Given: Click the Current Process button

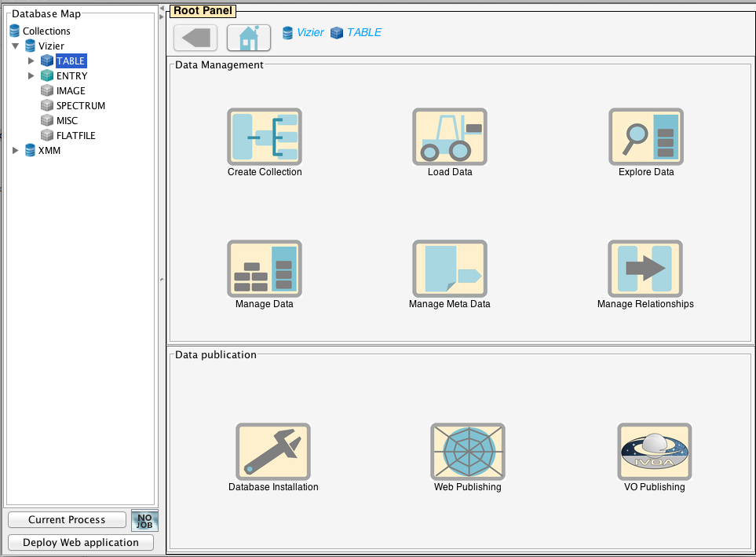Looking at the screenshot, I should tap(67, 519).
